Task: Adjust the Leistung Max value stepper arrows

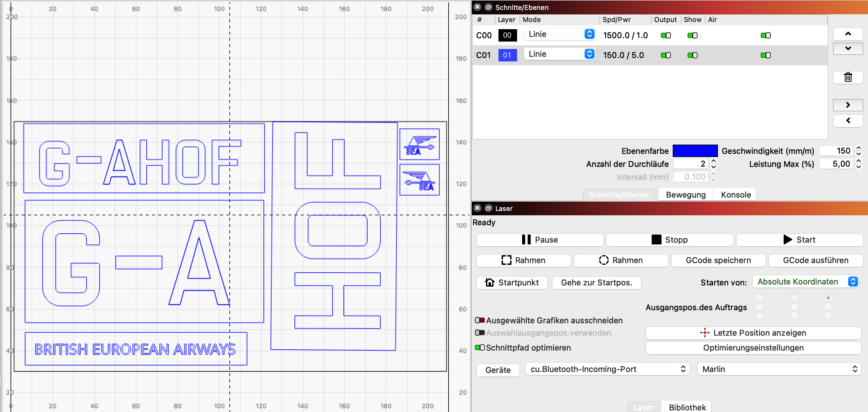Action: click(859, 164)
